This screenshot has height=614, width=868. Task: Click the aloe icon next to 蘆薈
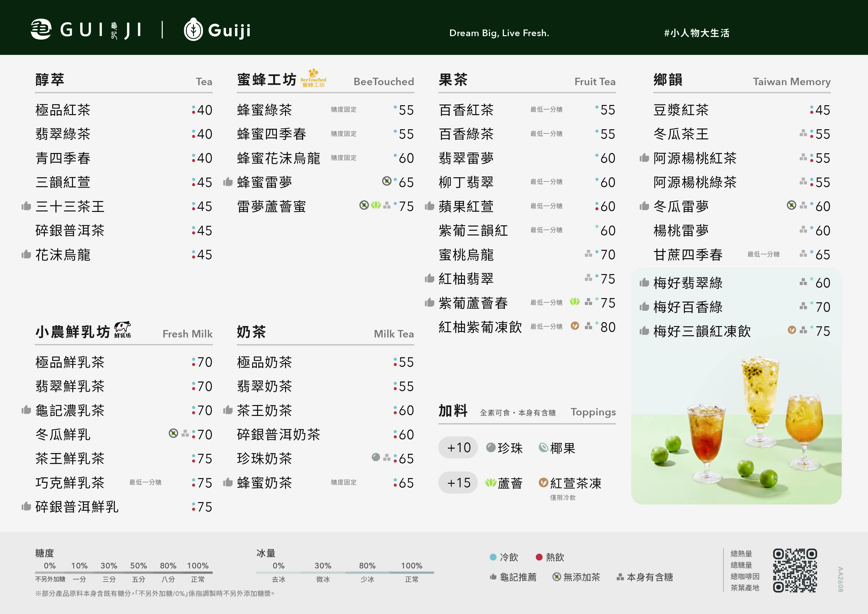tap(491, 482)
